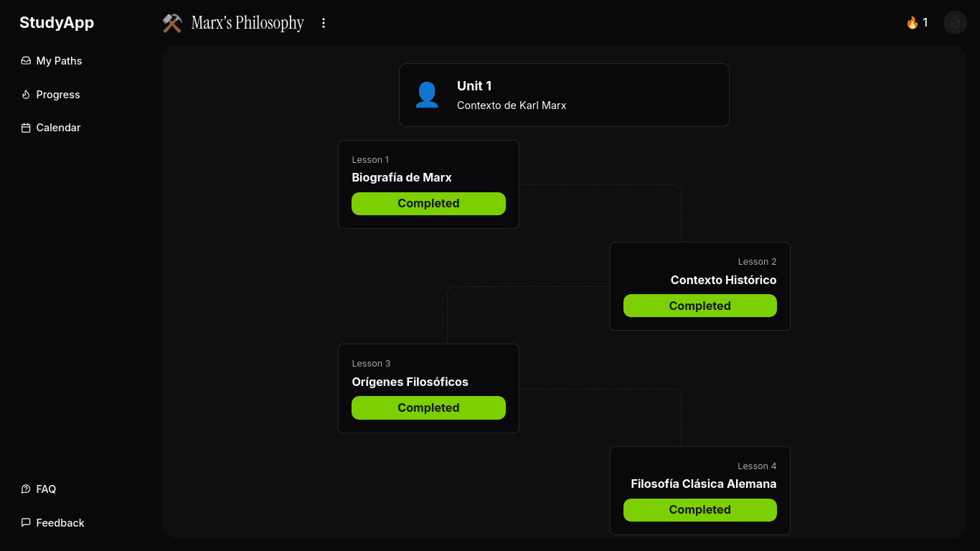Click the Unit 1 person silhouette icon
This screenshot has width=980, height=551.
(x=427, y=95)
